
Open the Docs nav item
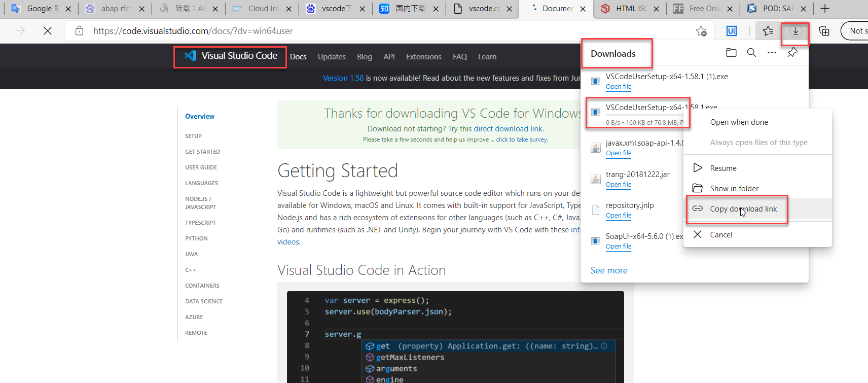pyautogui.click(x=298, y=57)
